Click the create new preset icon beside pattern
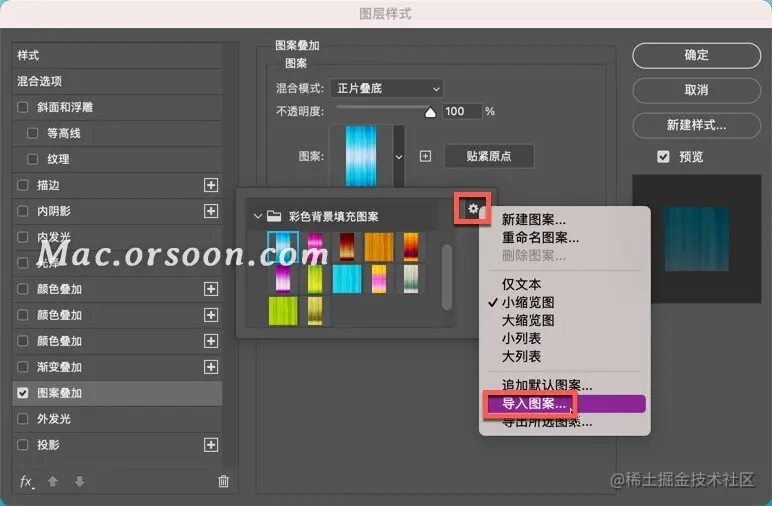This screenshot has height=506, width=772. pos(425,156)
